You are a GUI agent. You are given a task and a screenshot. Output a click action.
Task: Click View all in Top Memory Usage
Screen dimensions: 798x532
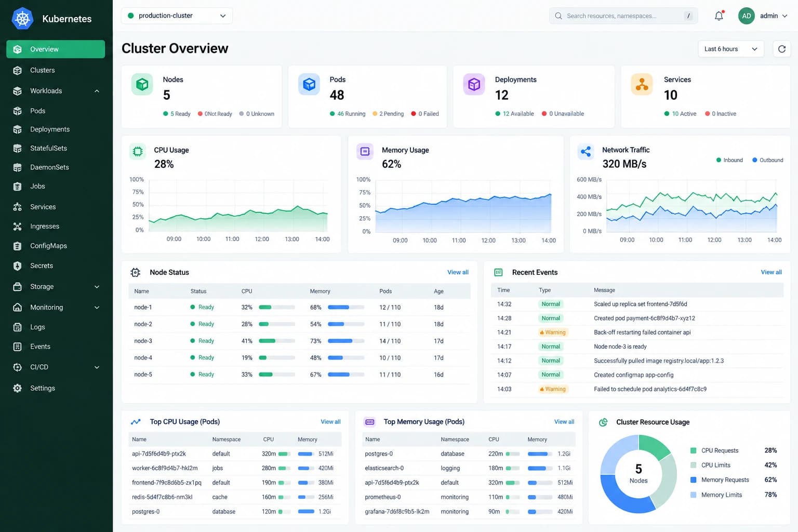coord(564,422)
